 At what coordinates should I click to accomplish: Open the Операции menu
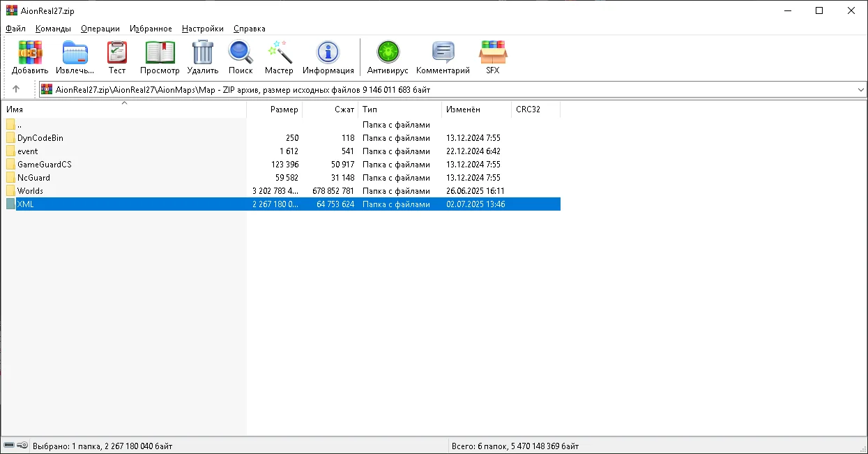(100, 29)
